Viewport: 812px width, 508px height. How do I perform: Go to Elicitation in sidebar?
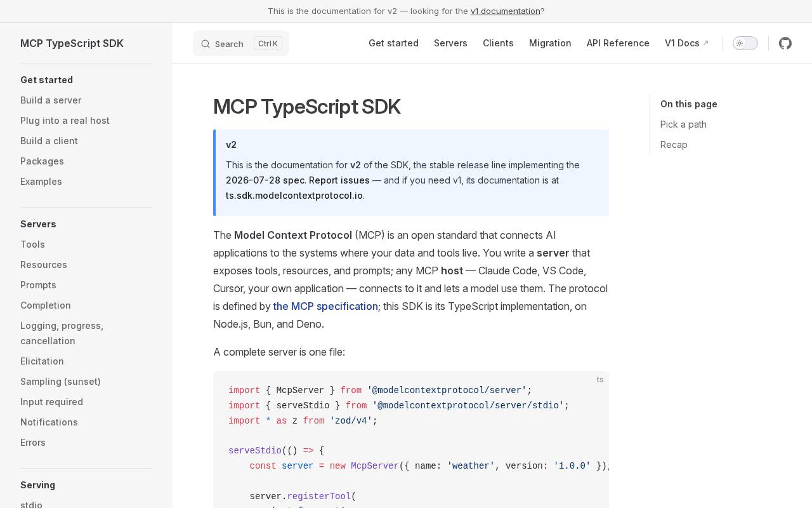[42, 361]
